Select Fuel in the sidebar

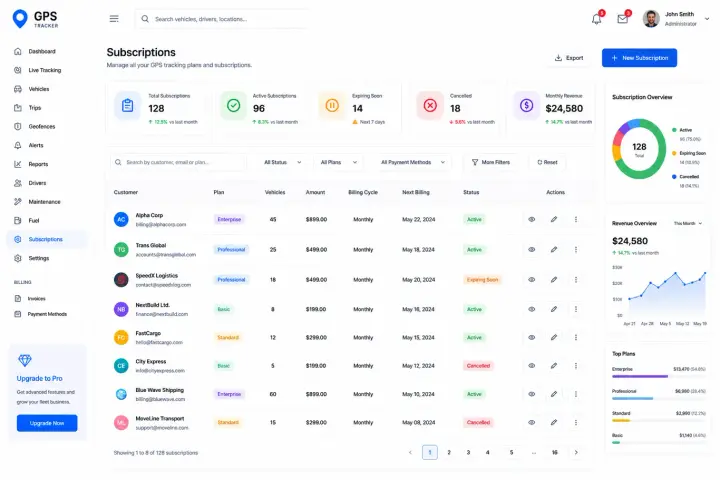pyautogui.click(x=34, y=221)
